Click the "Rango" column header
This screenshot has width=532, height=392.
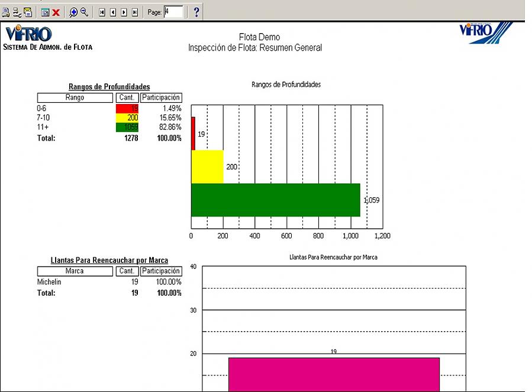point(75,98)
